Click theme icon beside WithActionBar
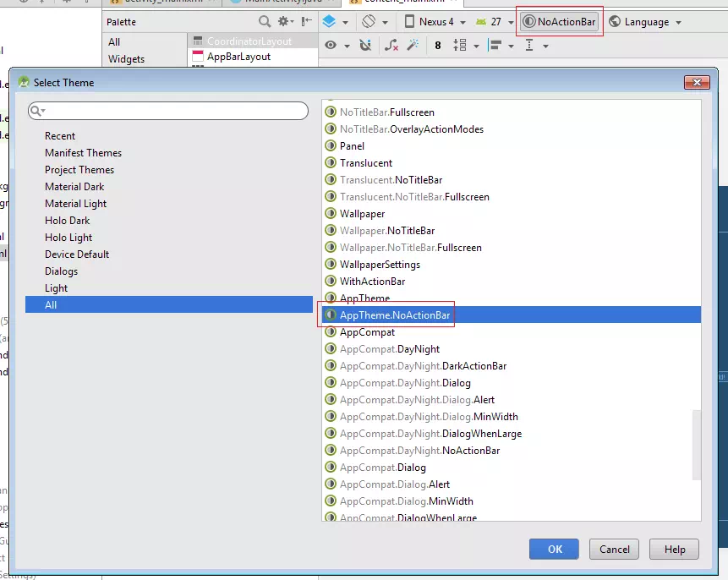The image size is (728, 580). coord(331,282)
